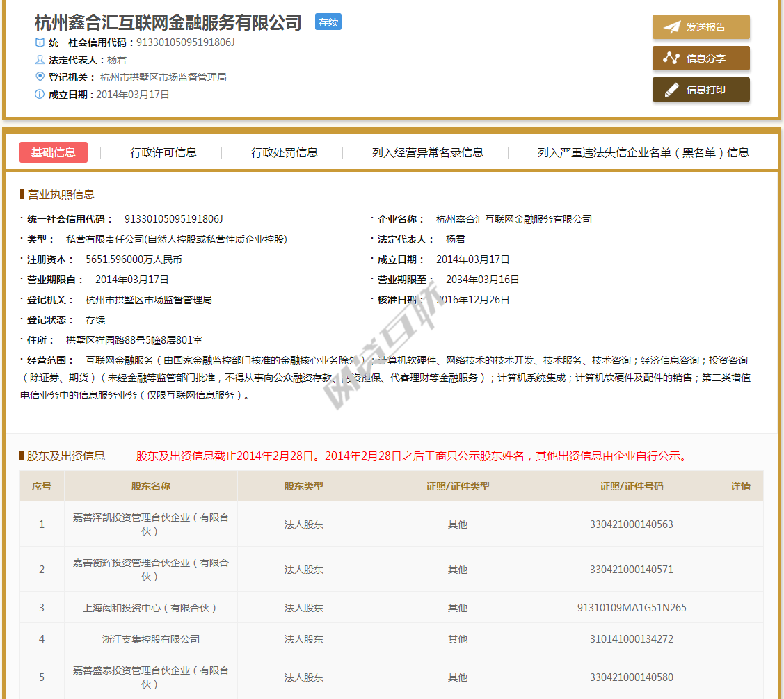Click the approval date 2016年12月26日
This screenshot has height=699, width=784.
473,300
